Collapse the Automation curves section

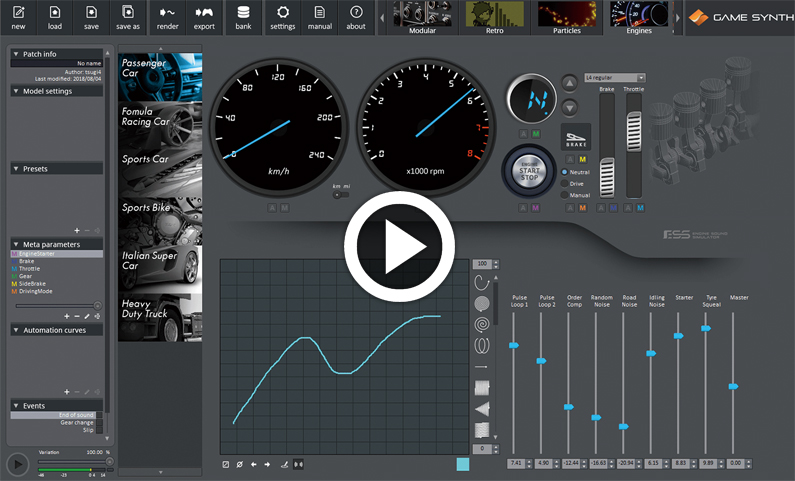click(x=16, y=330)
